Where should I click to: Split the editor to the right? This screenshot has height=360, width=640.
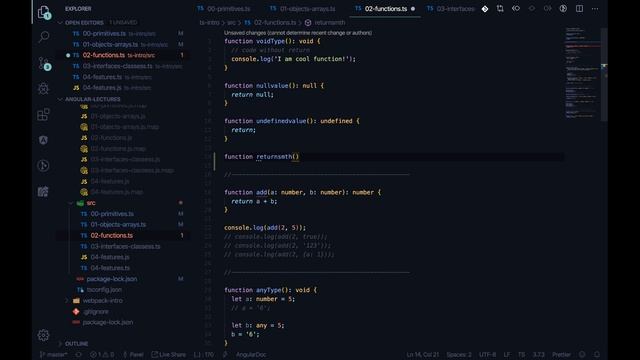(x=579, y=9)
